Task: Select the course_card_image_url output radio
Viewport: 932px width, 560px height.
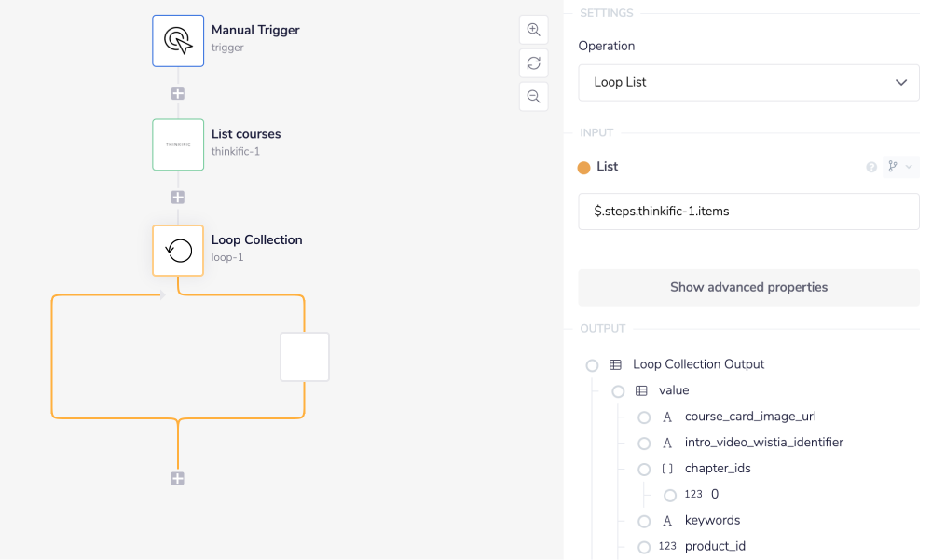Action: pyautogui.click(x=644, y=417)
